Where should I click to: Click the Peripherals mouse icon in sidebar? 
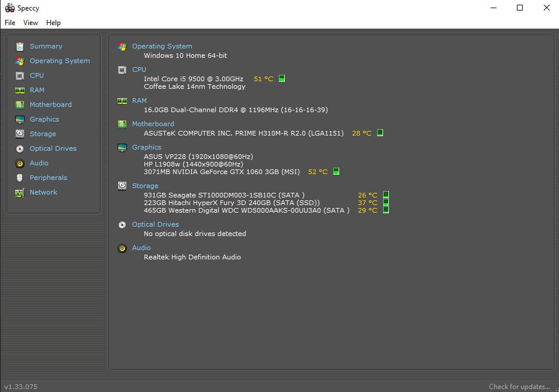(20, 178)
